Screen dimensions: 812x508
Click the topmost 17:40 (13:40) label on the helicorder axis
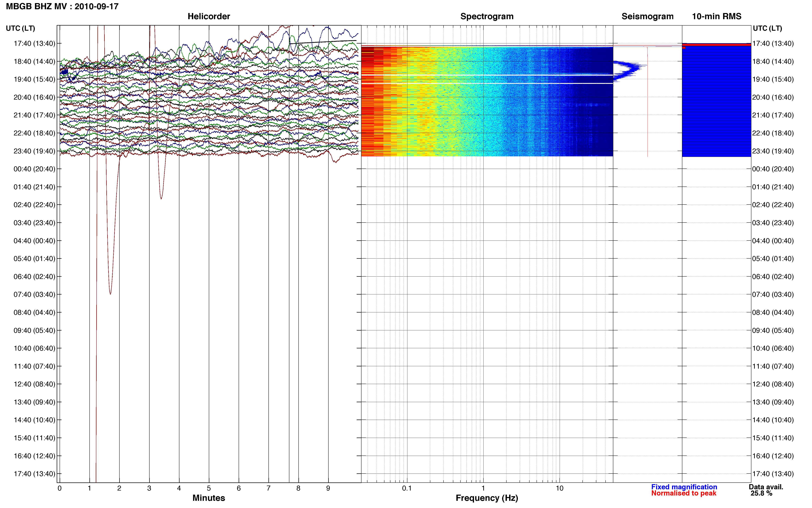tap(34, 43)
